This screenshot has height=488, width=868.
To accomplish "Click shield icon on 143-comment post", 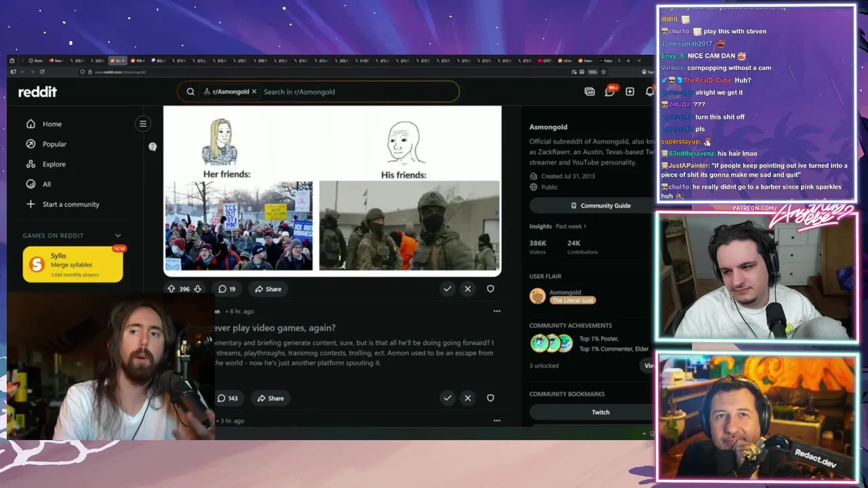I will (490, 398).
